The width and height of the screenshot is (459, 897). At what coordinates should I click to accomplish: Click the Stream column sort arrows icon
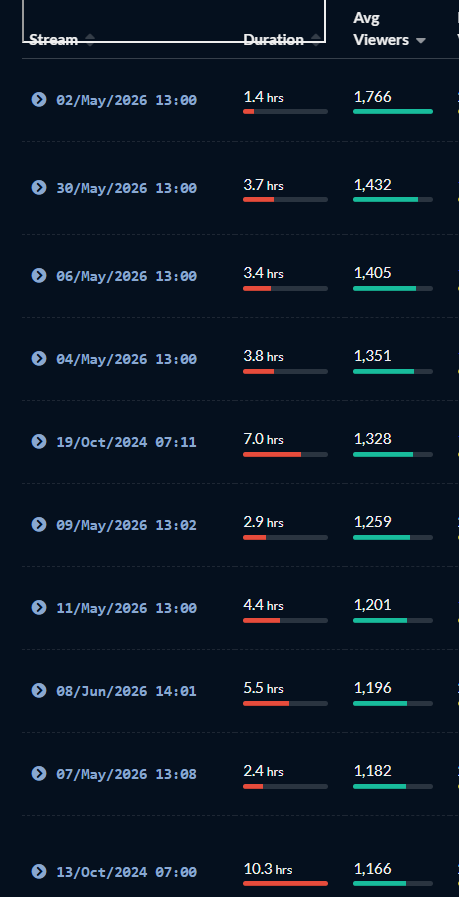pyautogui.click(x=90, y=40)
